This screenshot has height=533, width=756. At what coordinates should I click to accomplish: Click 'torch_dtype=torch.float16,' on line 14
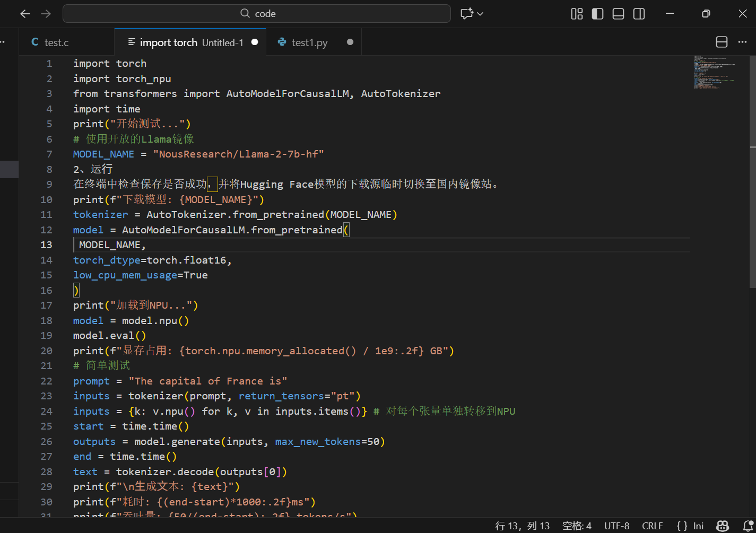click(x=153, y=260)
